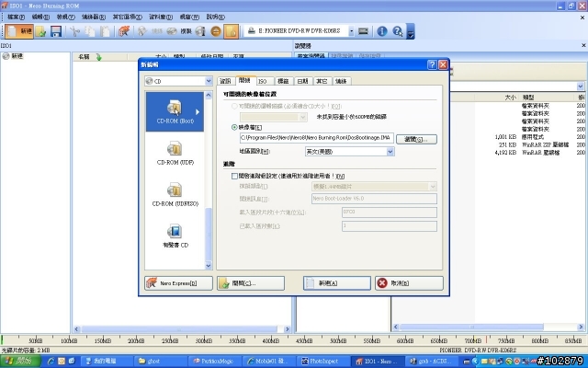This screenshot has height=368, width=588.
Task: Click the Cut scissors toolbar icon
Action: click(x=75, y=31)
